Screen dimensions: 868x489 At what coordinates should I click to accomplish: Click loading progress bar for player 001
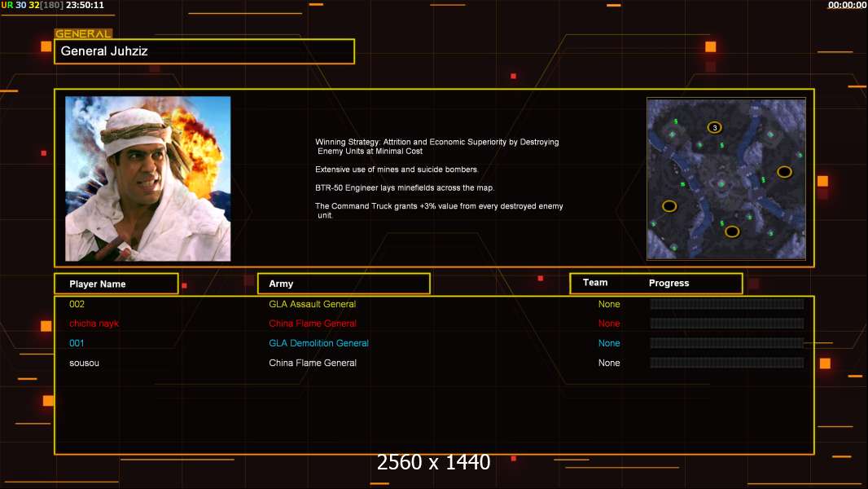click(727, 343)
